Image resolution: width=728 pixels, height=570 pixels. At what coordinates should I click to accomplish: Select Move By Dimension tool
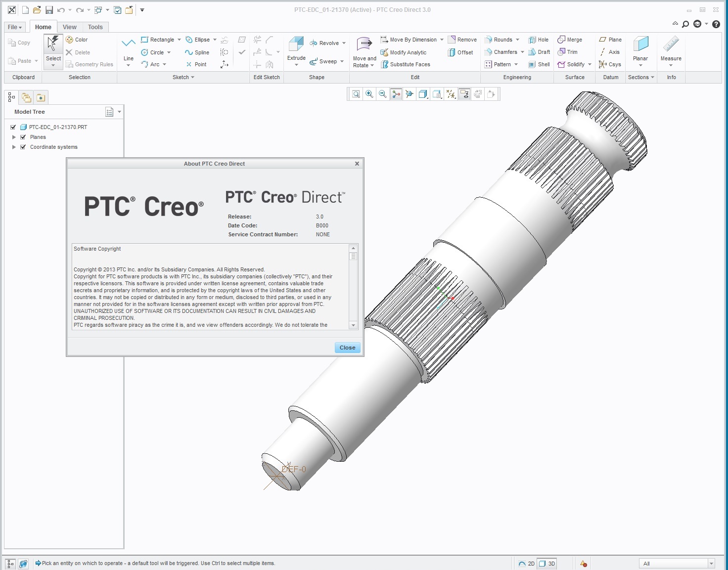409,40
